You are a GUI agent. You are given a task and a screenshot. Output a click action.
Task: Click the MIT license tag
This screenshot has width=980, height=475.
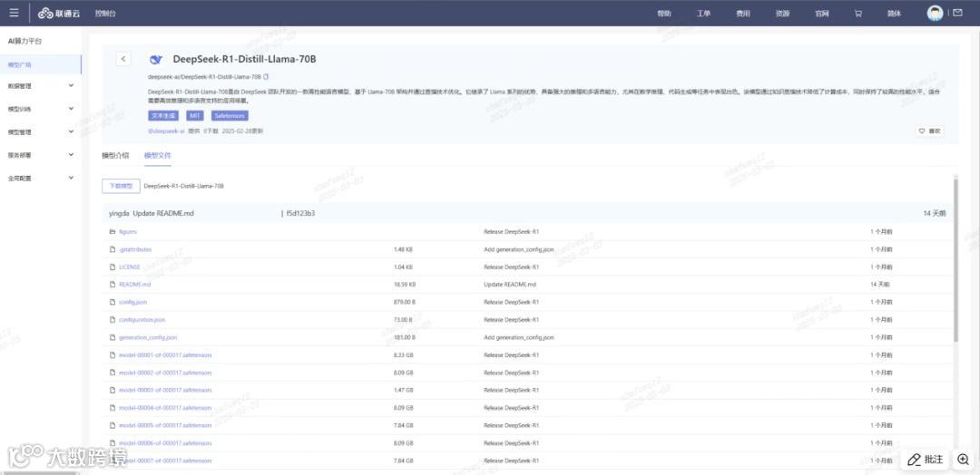tap(196, 115)
